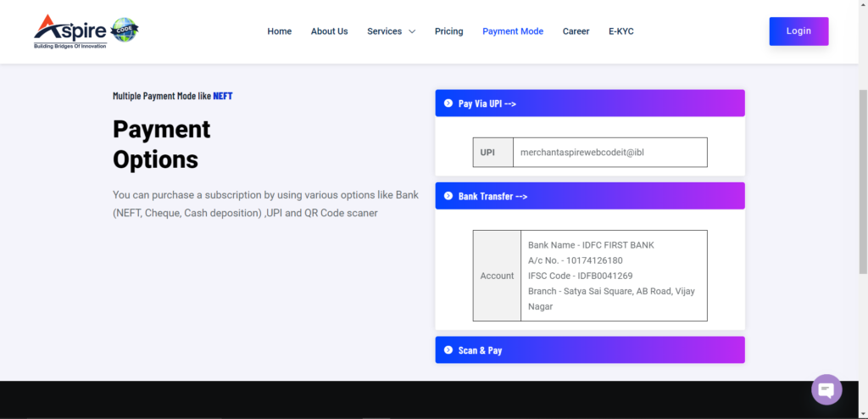Image resolution: width=868 pixels, height=419 pixels.
Task: Go to the Home page
Action: click(280, 31)
